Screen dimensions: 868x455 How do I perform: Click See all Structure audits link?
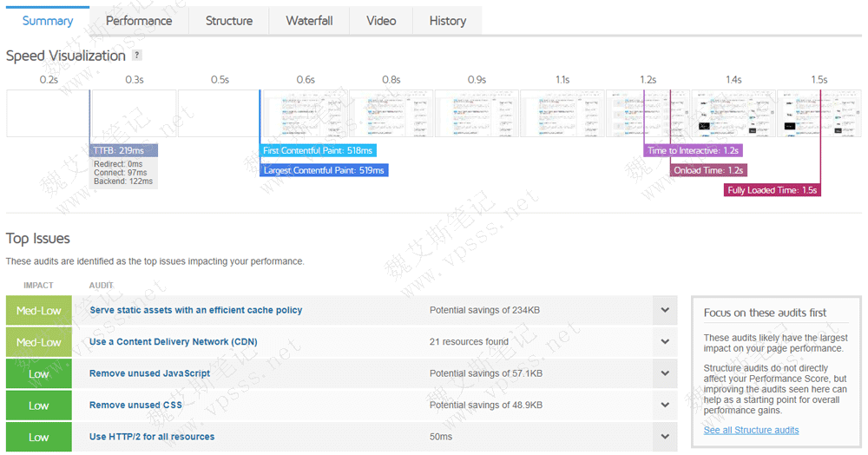click(x=751, y=430)
